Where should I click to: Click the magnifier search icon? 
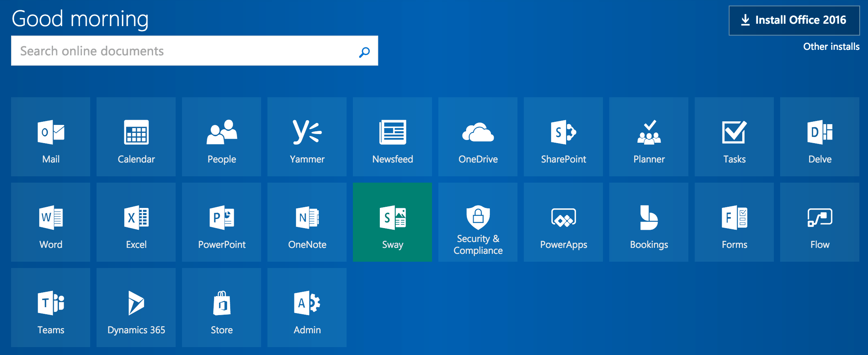[364, 52]
